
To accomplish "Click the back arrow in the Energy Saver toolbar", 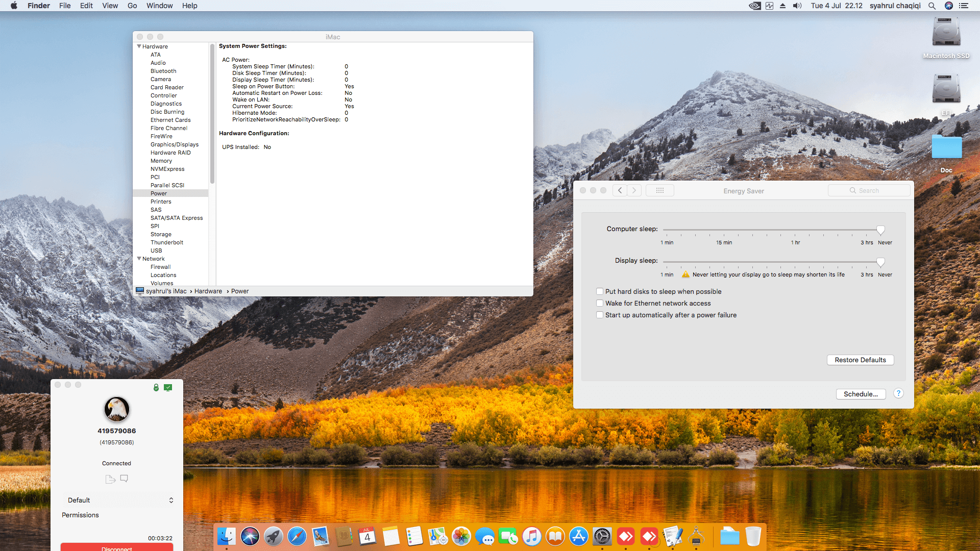I will pyautogui.click(x=620, y=190).
